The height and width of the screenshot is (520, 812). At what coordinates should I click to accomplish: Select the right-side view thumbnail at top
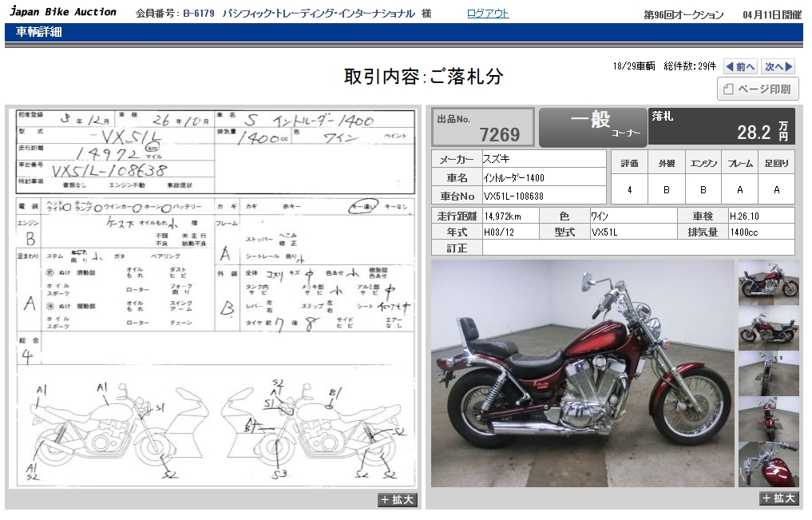point(768,282)
